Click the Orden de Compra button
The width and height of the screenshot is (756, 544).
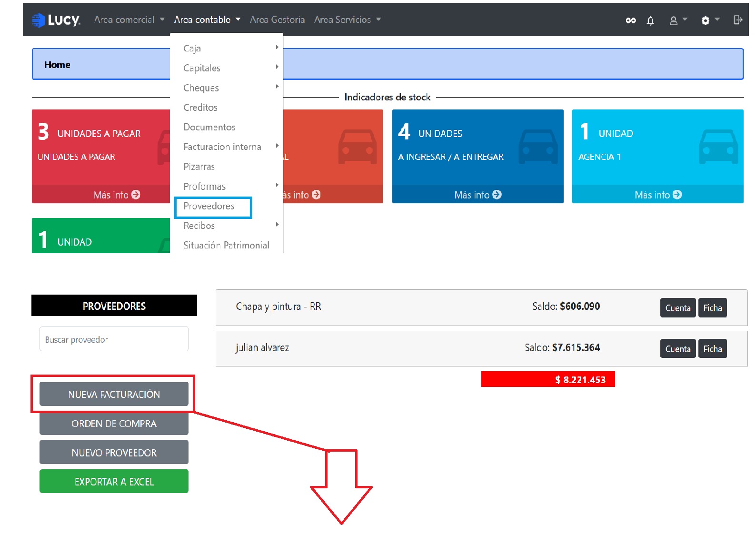click(114, 424)
